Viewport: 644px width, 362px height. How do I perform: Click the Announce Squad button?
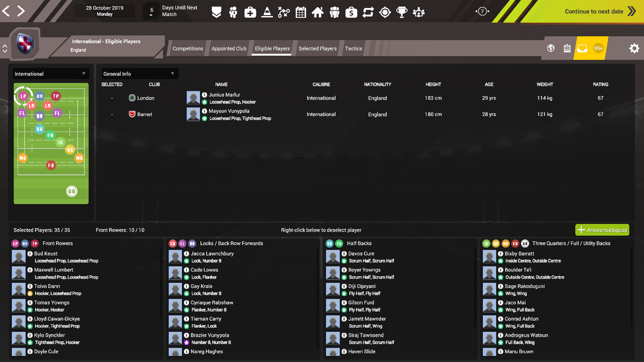click(602, 230)
